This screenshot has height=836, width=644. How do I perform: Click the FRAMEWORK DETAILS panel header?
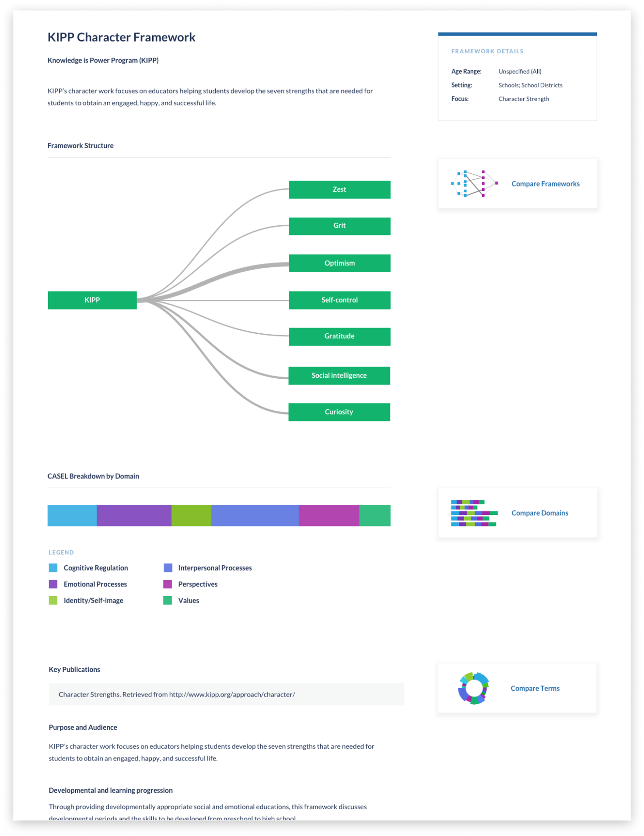coord(487,51)
